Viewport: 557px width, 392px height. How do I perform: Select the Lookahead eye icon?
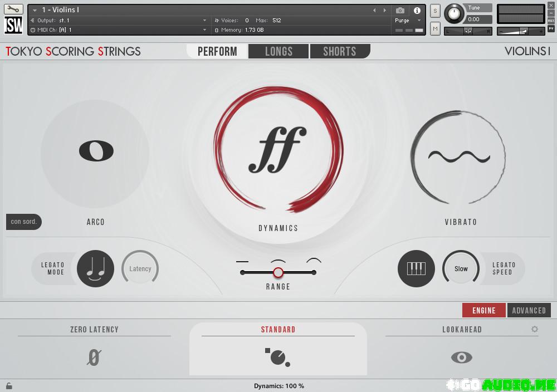[461, 357]
